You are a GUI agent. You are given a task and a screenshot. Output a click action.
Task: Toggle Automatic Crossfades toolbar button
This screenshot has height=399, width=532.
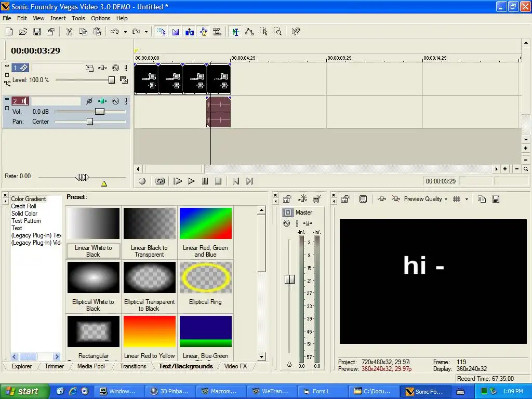tap(176, 32)
